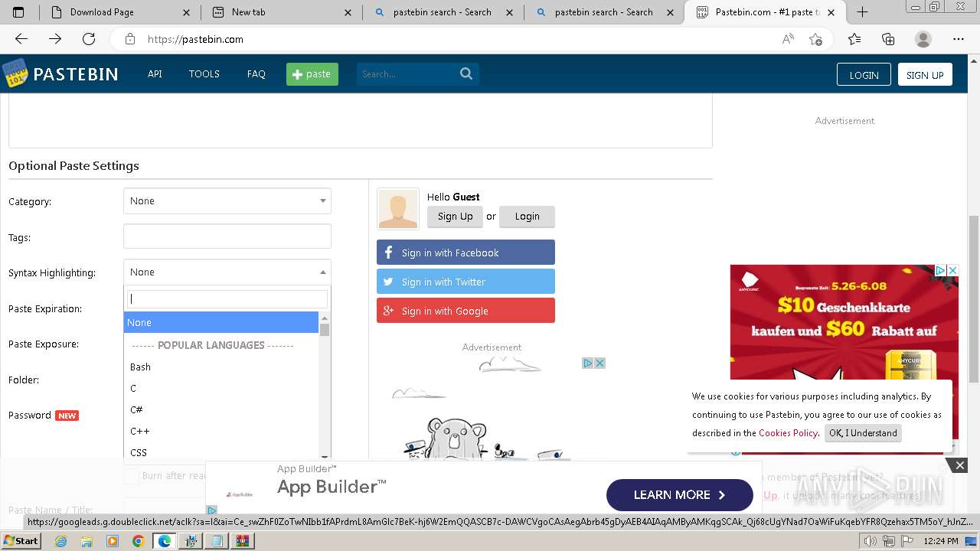Close the Download Page tab
980x551 pixels.
pos(187,12)
